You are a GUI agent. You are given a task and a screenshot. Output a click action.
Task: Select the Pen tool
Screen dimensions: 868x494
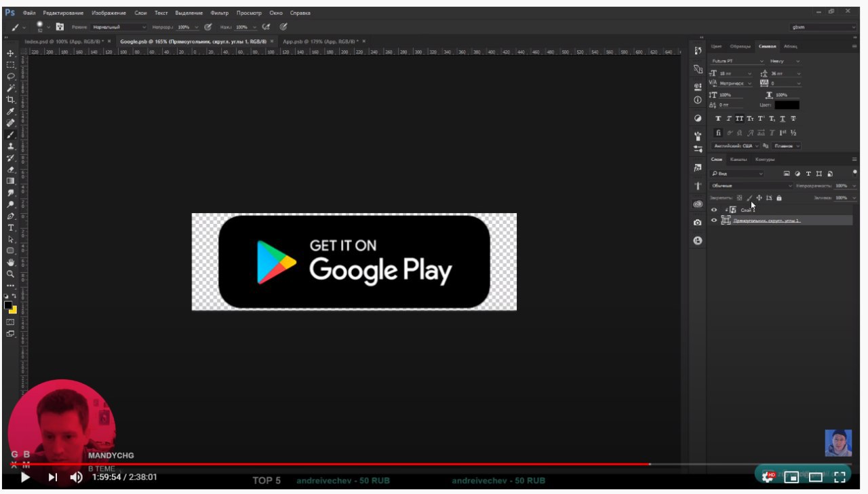pos(10,216)
